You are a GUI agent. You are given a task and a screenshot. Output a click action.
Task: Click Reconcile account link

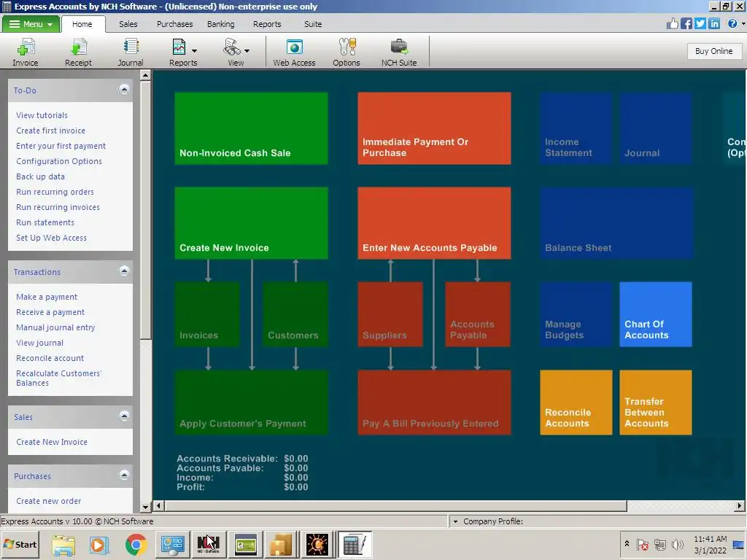click(x=50, y=358)
